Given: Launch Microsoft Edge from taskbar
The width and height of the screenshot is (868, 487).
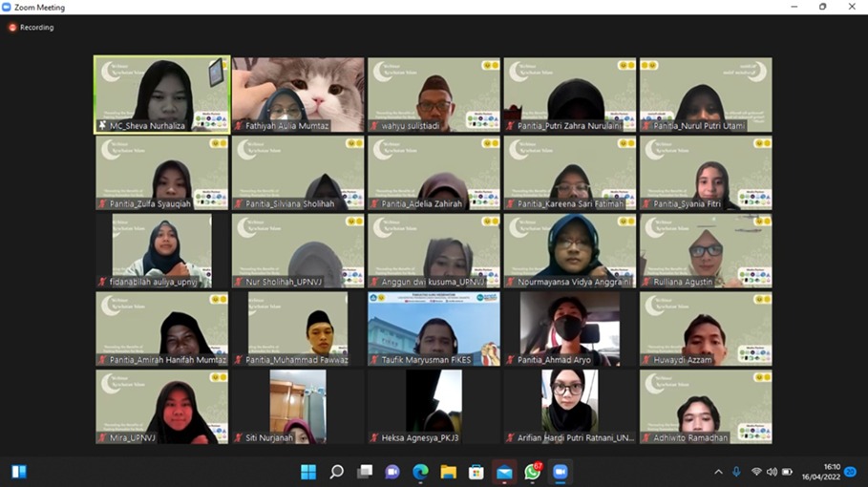Looking at the screenshot, I should click(420, 472).
